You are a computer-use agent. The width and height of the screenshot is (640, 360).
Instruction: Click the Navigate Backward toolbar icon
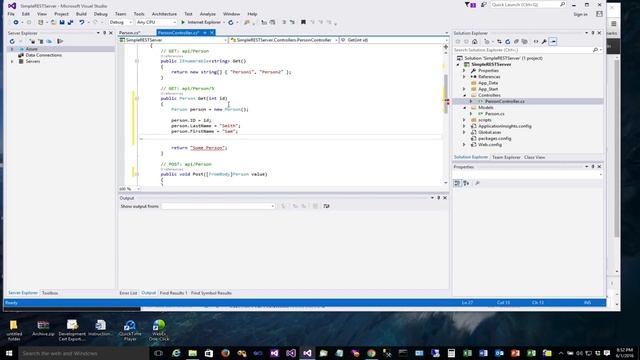16,22
